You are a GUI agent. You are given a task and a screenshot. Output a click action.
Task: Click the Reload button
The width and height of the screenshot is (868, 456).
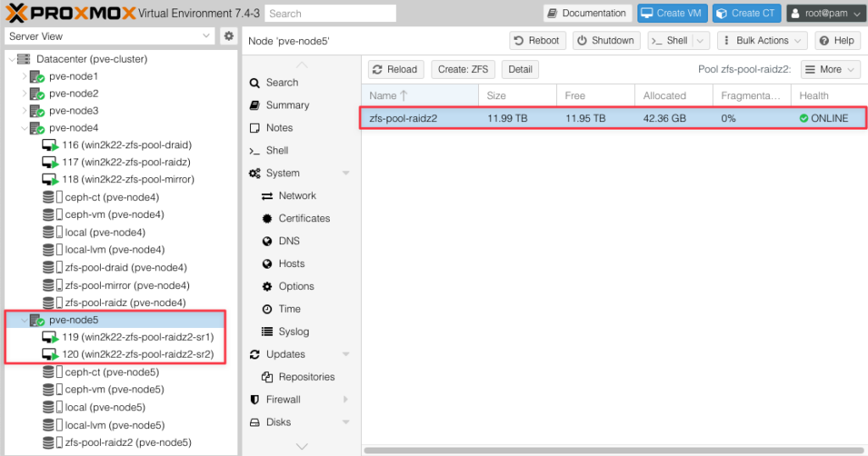pyautogui.click(x=396, y=70)
